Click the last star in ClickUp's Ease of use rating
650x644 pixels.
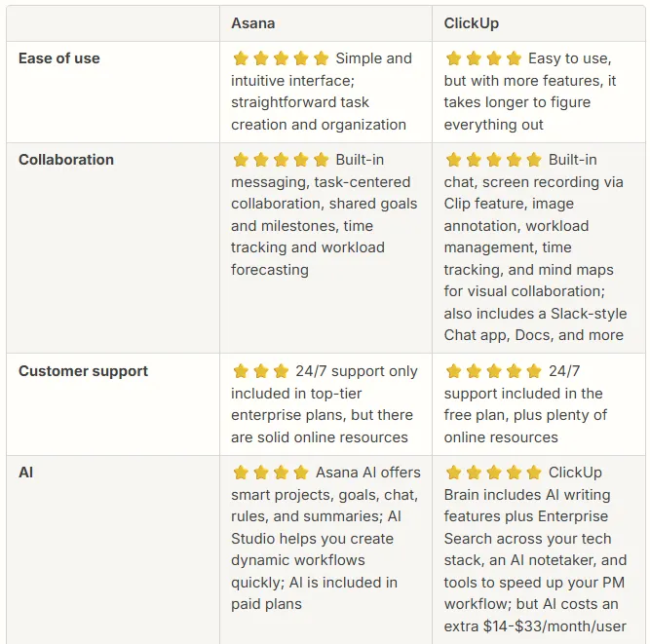pyautogui.click(x=514, y=58)
